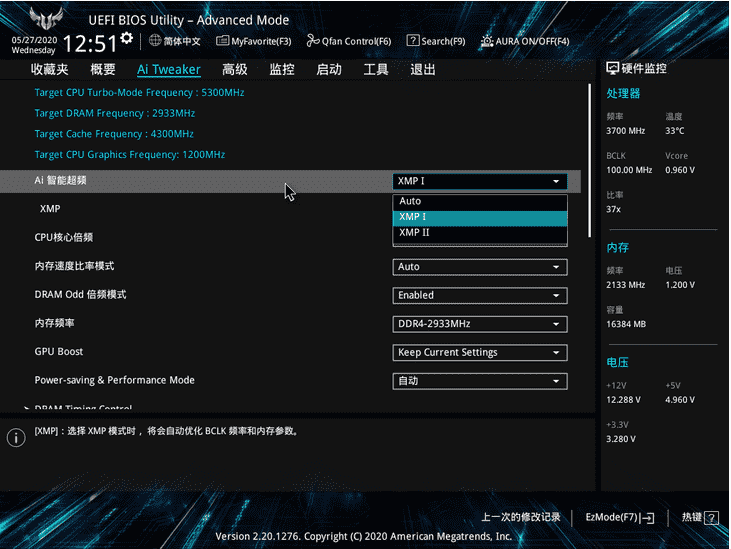Open 上一次的修改记录
Viewport: 731px width, 549px height.
pyautogui.click(x=520, y=517)
